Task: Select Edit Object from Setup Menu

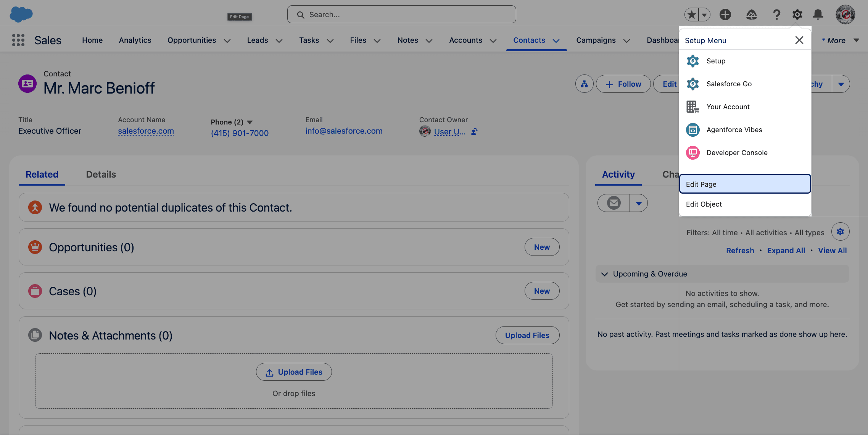Action: [x=704, y=204]
